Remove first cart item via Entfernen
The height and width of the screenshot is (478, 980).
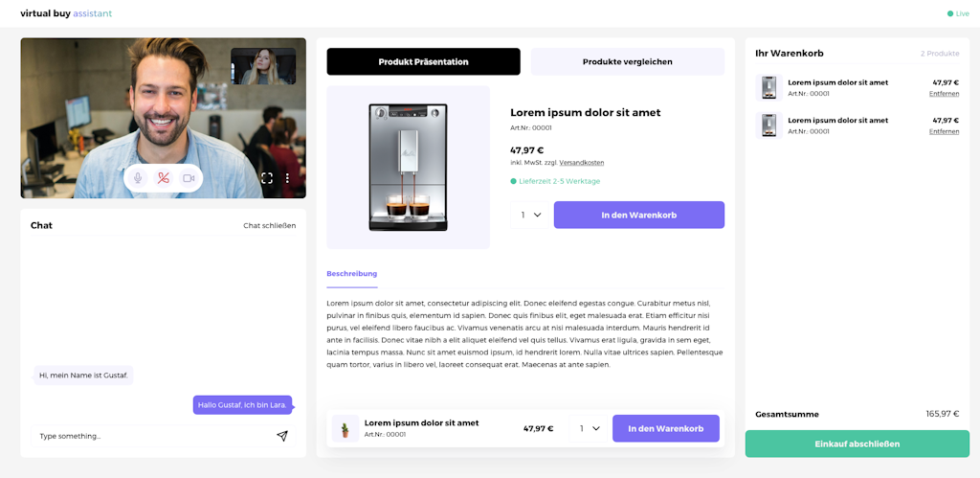click(944, 94)
